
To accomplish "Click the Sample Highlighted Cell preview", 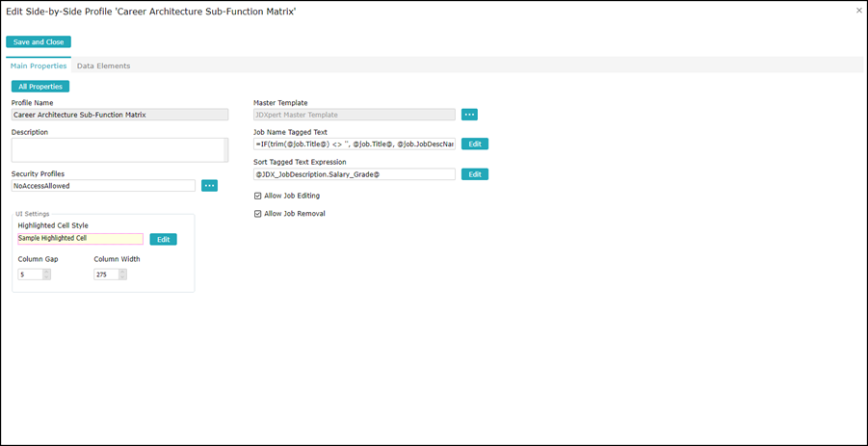I will [80, 239].
